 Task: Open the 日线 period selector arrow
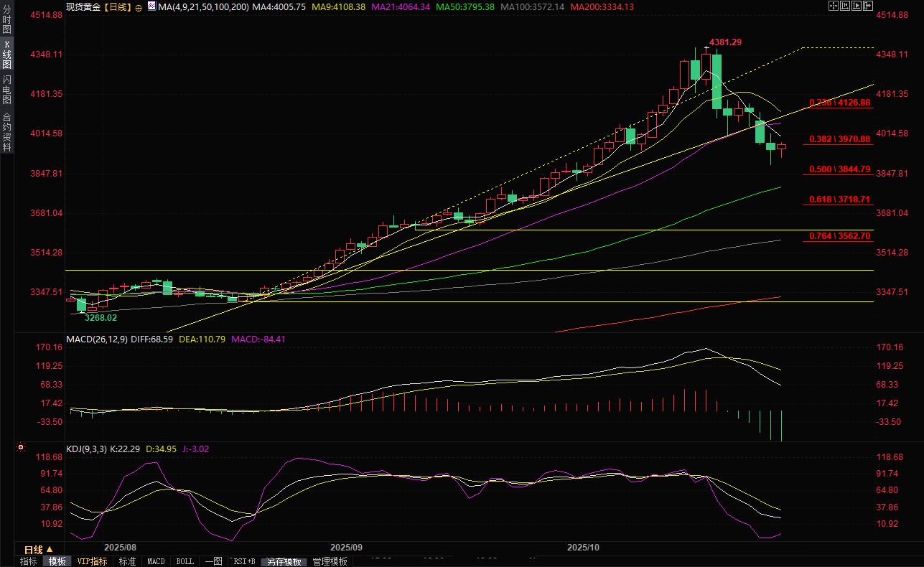[50, 549]
